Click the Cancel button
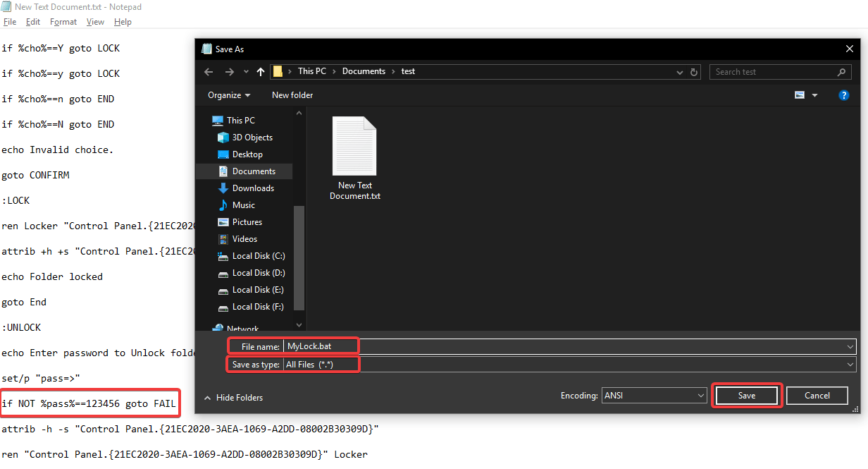This screenshot has height=469, width=868. pos(817,396)
